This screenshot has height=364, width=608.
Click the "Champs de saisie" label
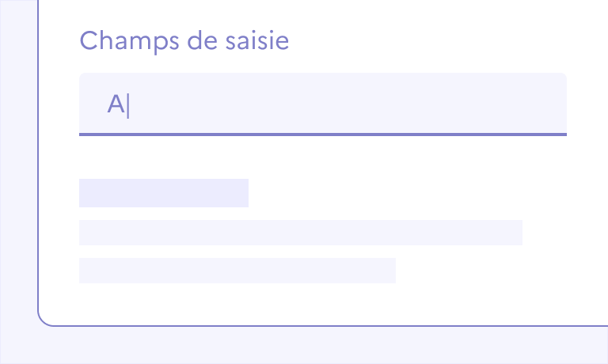184,41
